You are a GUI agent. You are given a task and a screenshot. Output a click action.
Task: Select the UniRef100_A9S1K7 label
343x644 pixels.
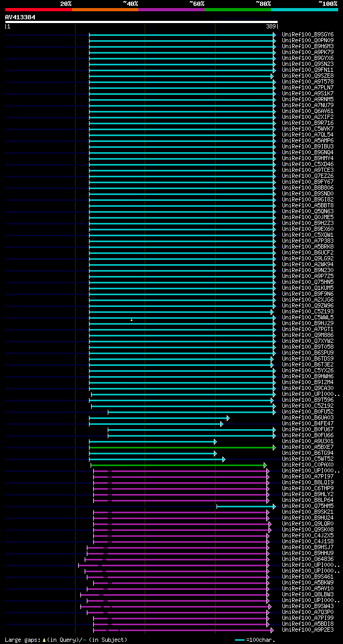point(308,93)
